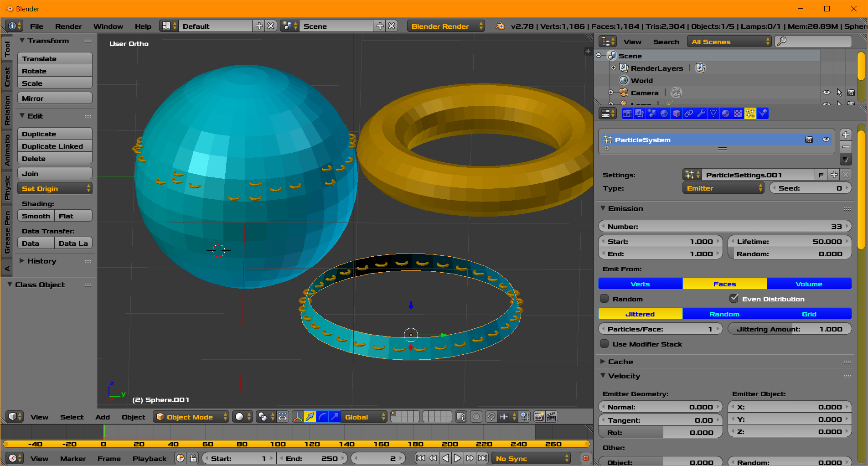Enable Use Modifier Stack checkbox

point(604,344)
